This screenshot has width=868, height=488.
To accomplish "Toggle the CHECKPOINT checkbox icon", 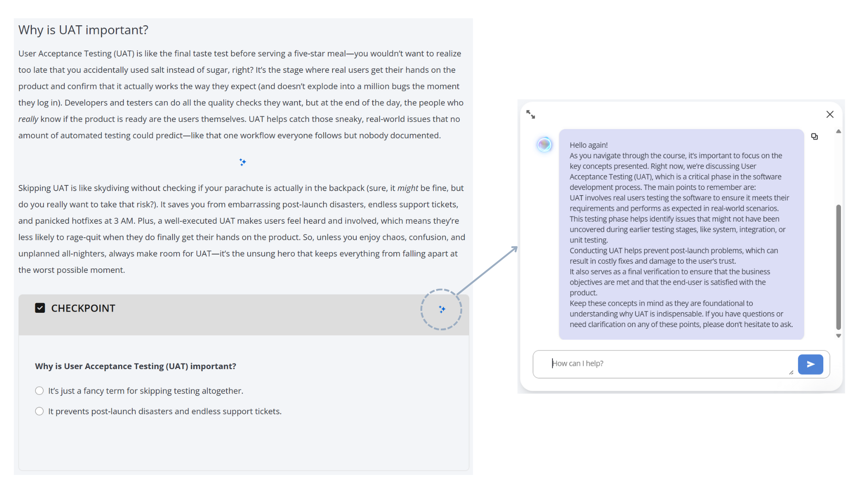I will tap(40, 308).
